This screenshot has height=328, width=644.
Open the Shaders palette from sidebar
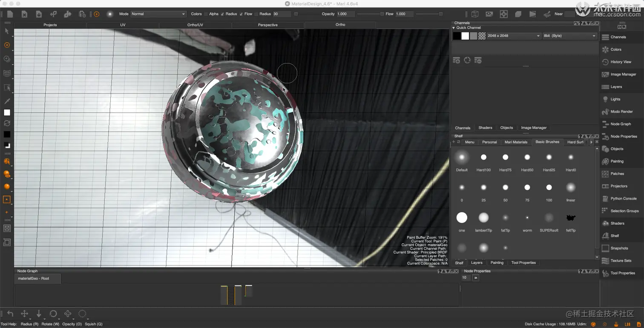[x=621, y=223]
